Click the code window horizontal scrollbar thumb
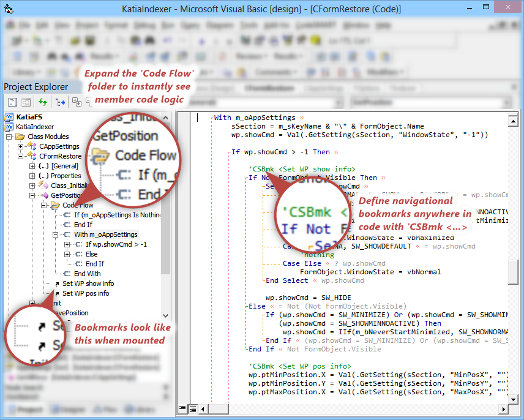The image size is (524, 420). coord(219,408)
